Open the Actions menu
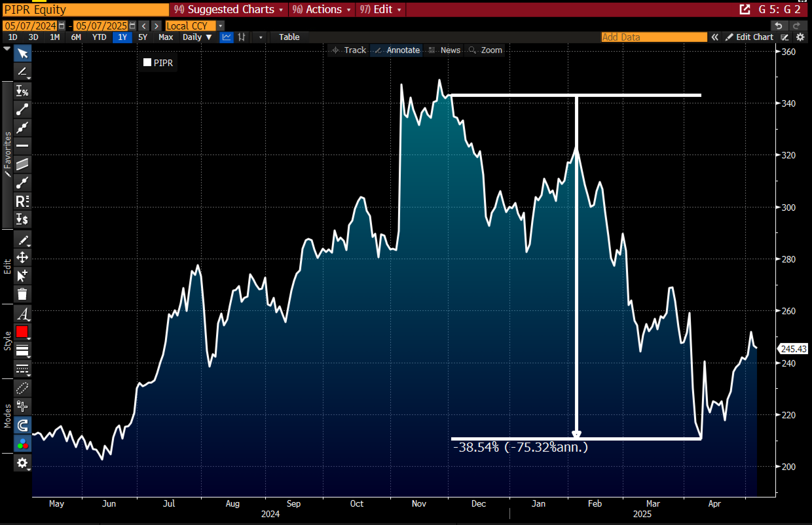 click(x=322, y=9)
